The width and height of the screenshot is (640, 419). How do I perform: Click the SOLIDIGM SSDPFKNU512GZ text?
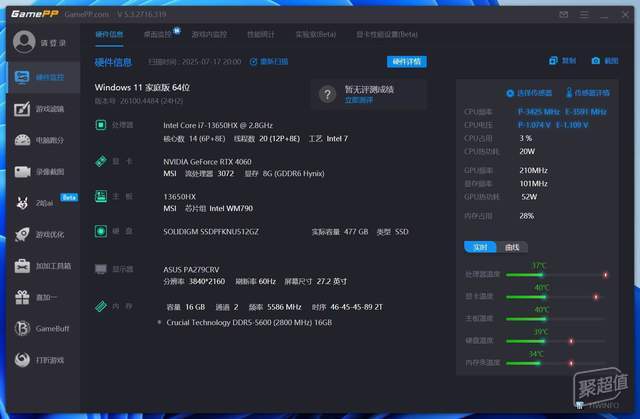[211, 232]
